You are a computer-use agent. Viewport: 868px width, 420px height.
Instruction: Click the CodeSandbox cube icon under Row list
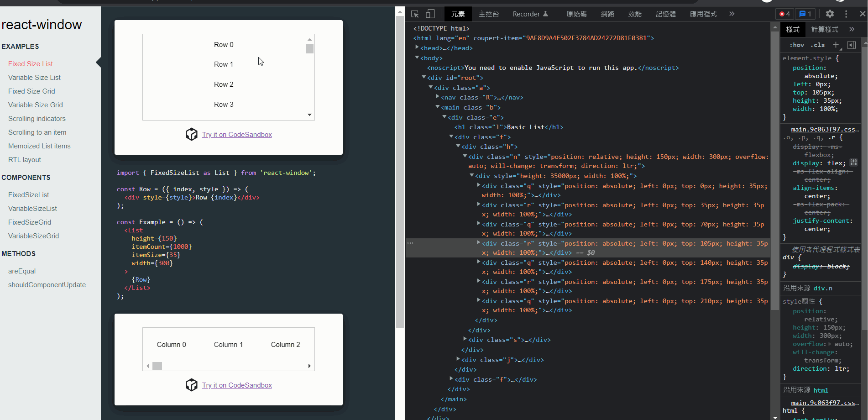click(x=192, y=134)
